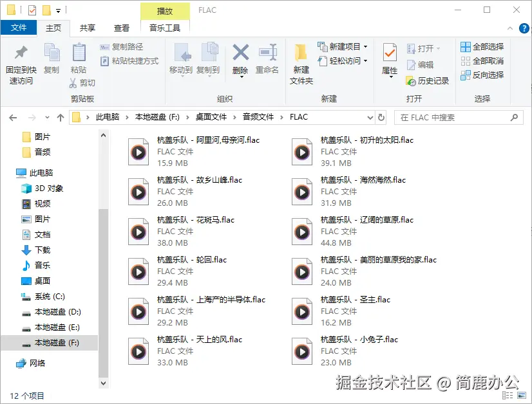Open 下载 in the navigation pane
The height and width of the screenshot is (404, 532).
point(36,250)
